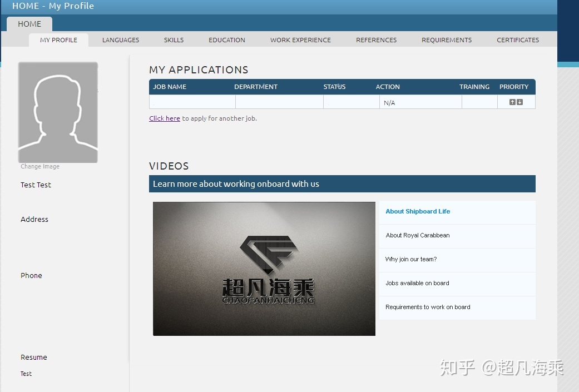Image resolution: width=579 pixels, height=392 pixels.
Task: Click the Test Test profile name
Action: click(36, 185)
